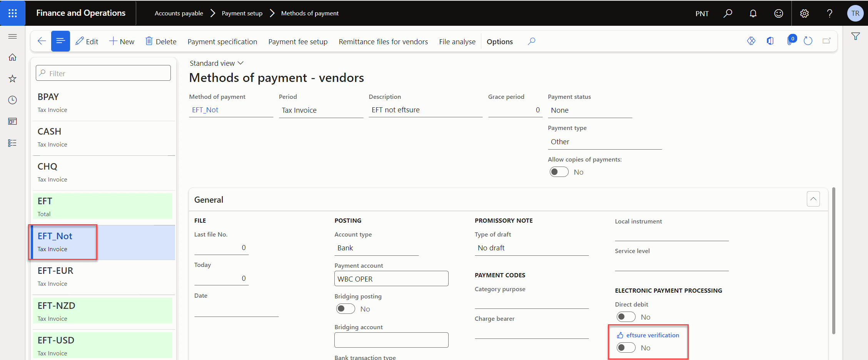Screen dimensions: 868x360
Task: Open the Account type field
Action: (x=376, y=248)
